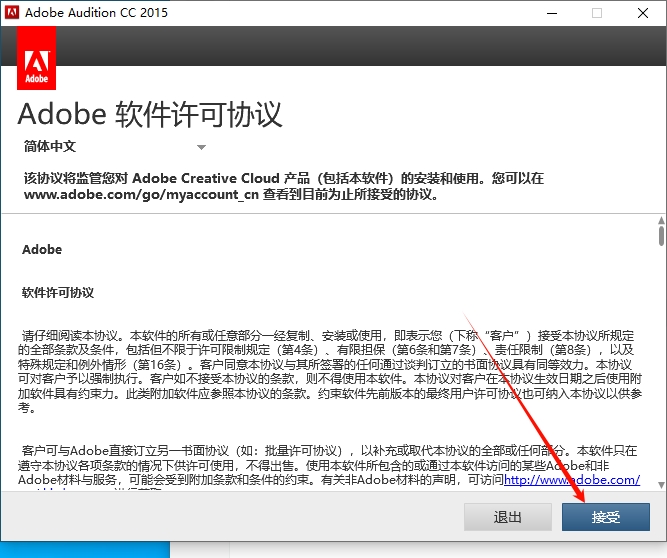The width and height of the screenshot is (667, 558).
Task: Minimize the Adobe Audition installer window
Action: click(x=550, y=13)
